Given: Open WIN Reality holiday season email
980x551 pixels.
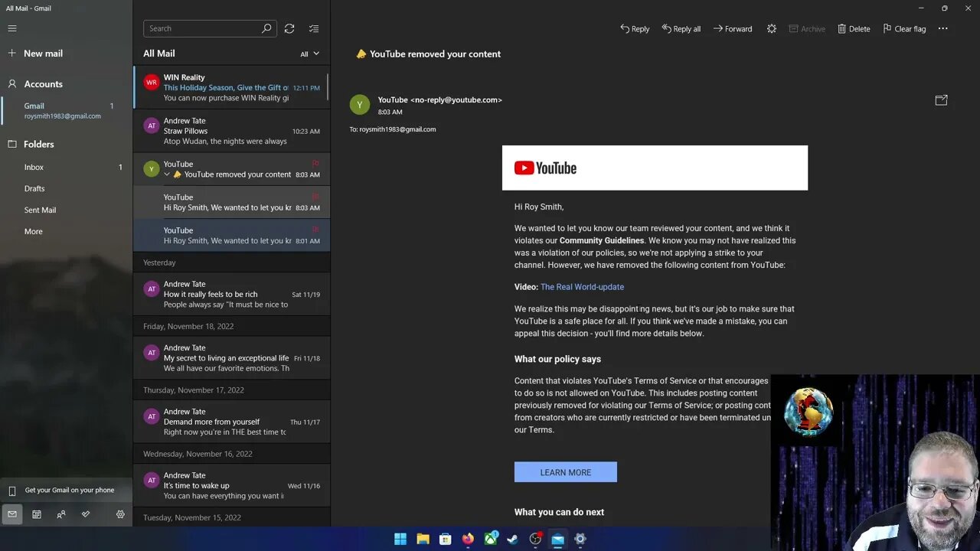Looking at the screenshot, I should [x=231, y=87].
